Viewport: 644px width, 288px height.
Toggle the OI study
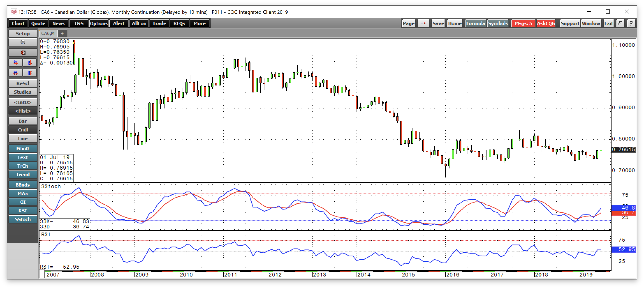(23, 202)
